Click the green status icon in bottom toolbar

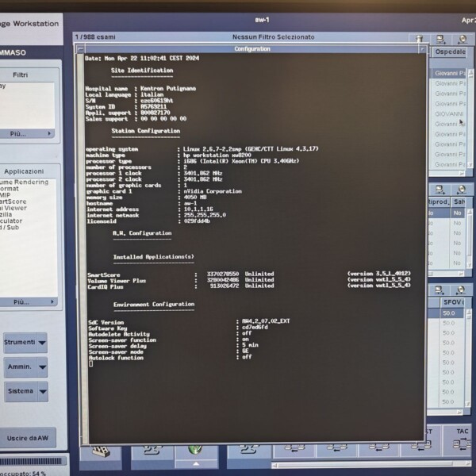195,448
